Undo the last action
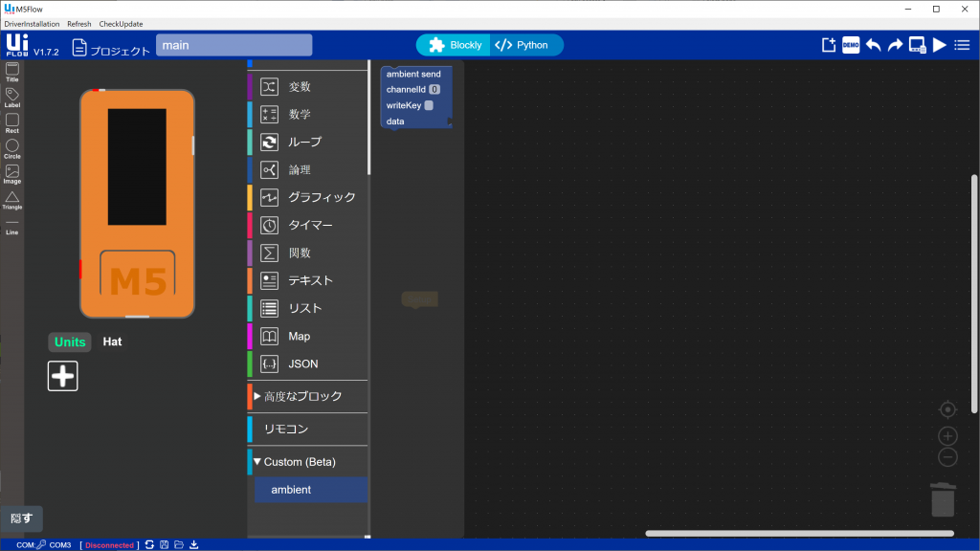 coord(872,44)
